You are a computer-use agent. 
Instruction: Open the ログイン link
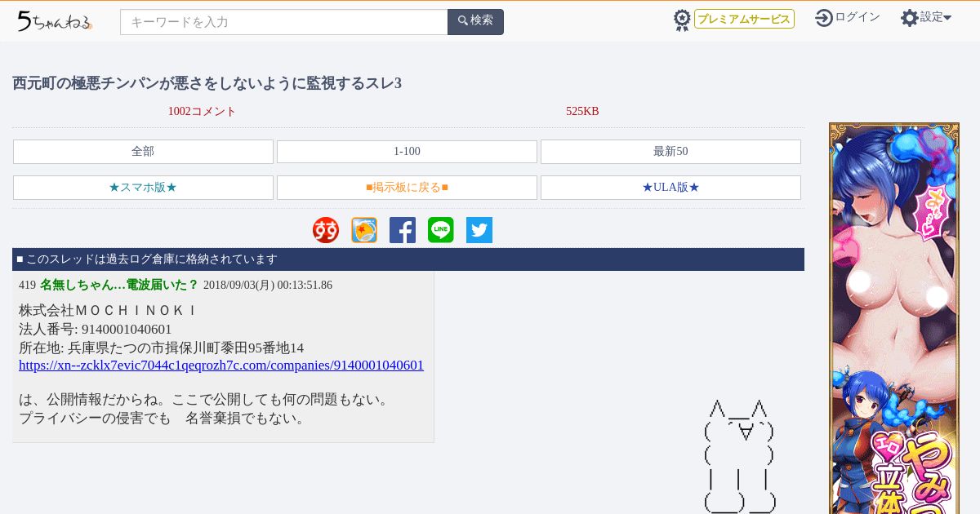coord(857,17)
